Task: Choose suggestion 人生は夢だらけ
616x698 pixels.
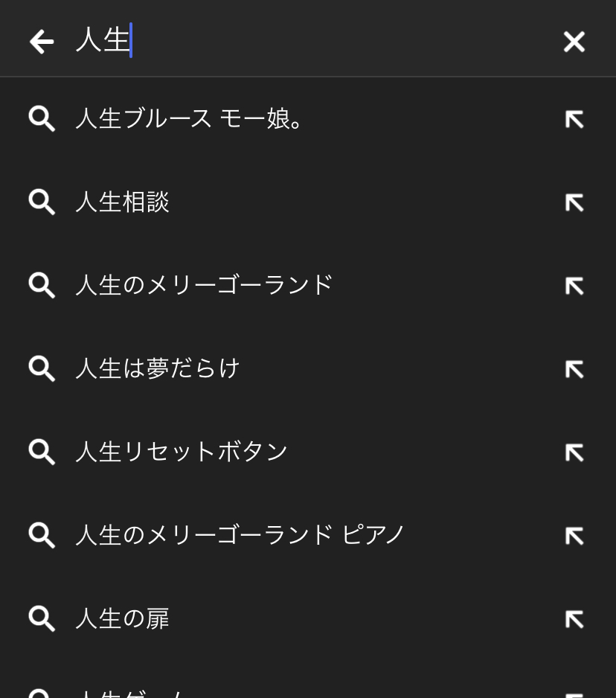Action: click(158, 369)
